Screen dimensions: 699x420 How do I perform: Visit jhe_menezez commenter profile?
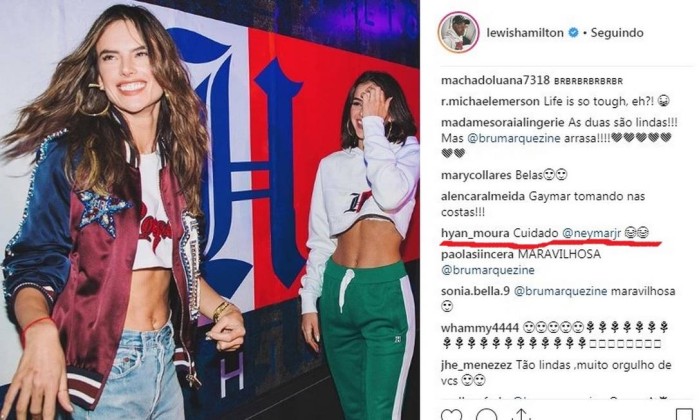[x=476, y=365]
